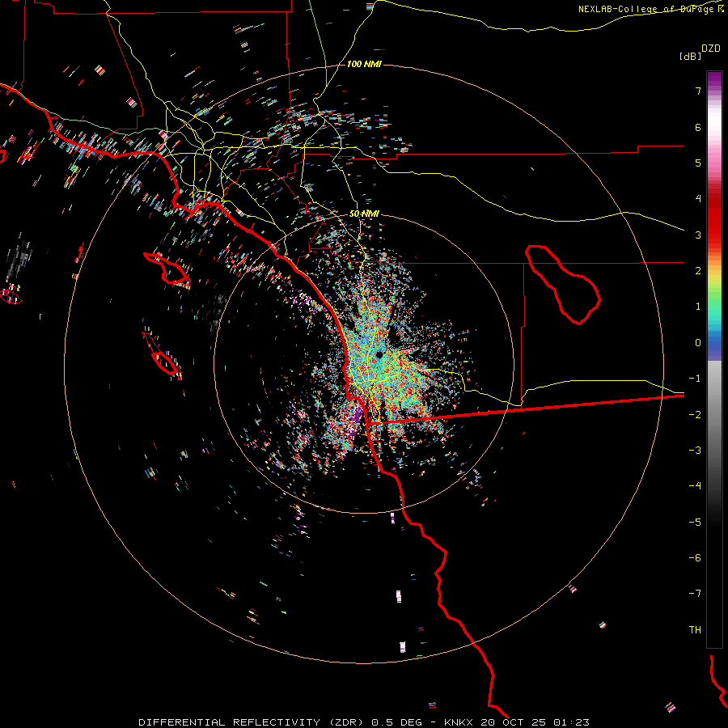Click the 0 tick on the color scale
728x728 pixels.
(x=698, y=343)
